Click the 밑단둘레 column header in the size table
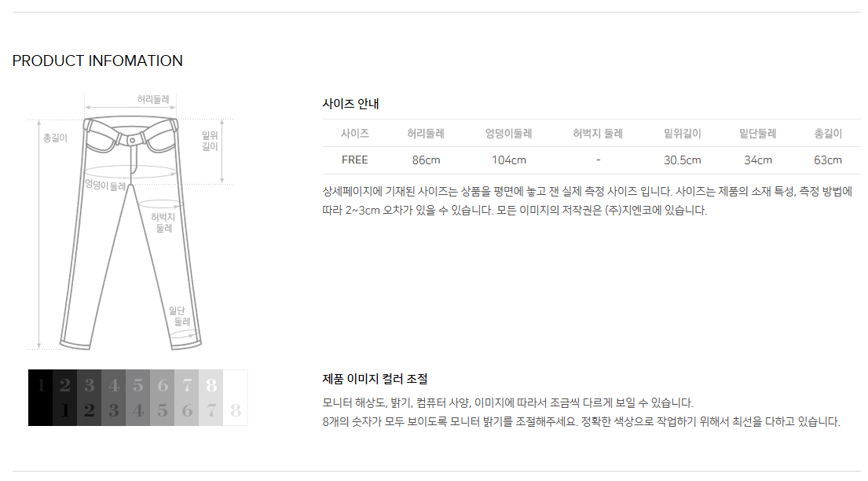 point(758,134)
